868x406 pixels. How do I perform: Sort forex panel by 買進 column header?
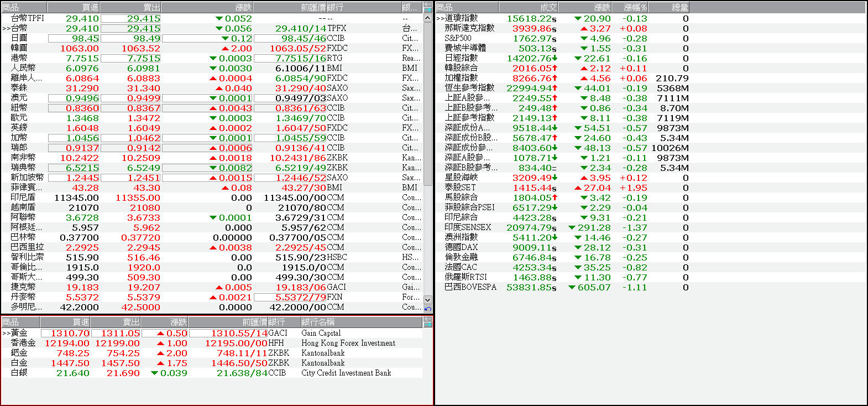pyautogui.click(x=74, y=7)
